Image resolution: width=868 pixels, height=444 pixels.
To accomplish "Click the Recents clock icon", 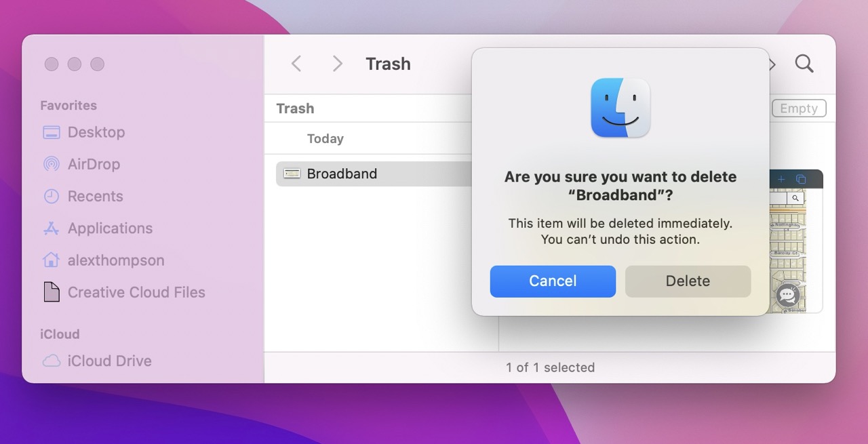I will [52, 196].
